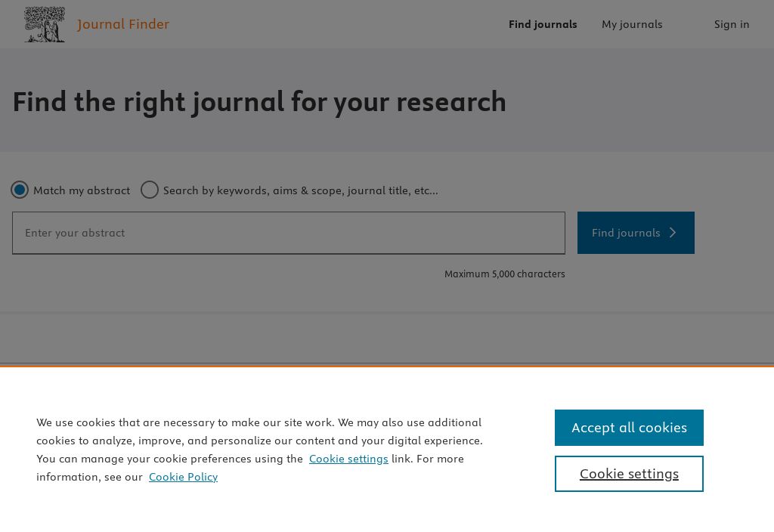
Task: Open the Cookie settings link in banner text
Action: pos(348,459)
